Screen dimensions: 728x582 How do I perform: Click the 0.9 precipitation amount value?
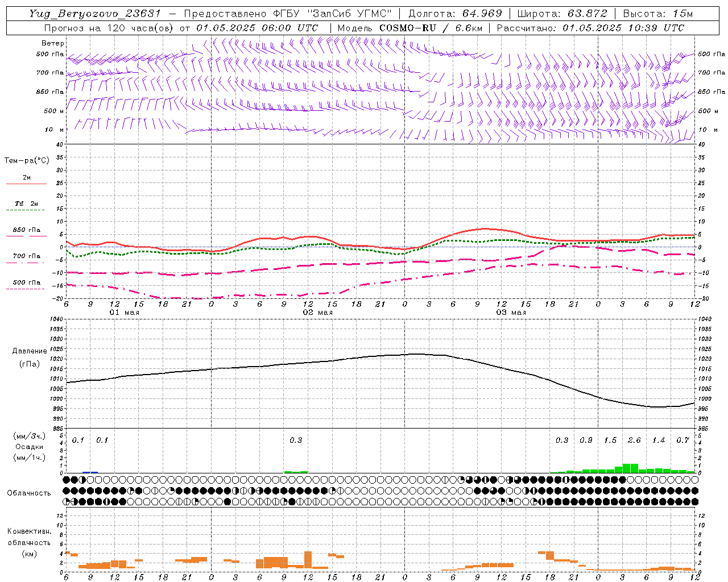(586, 440)
